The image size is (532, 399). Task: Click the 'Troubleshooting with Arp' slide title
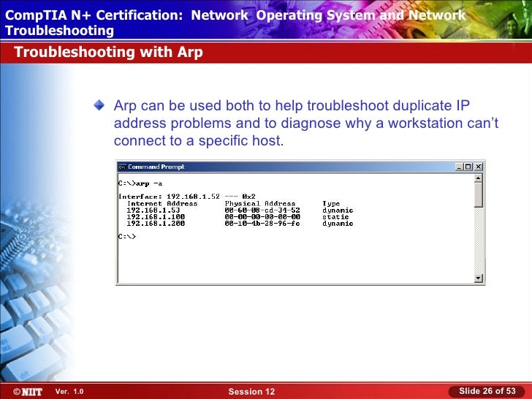[109, 53]
